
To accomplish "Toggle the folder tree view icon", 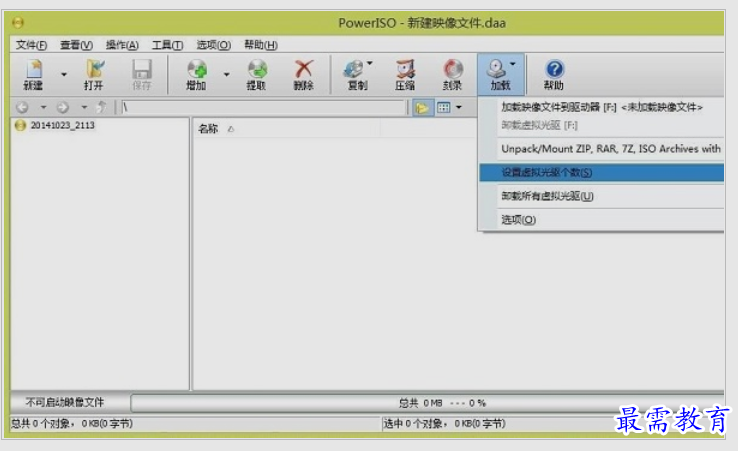I will (x=422, y=108).
